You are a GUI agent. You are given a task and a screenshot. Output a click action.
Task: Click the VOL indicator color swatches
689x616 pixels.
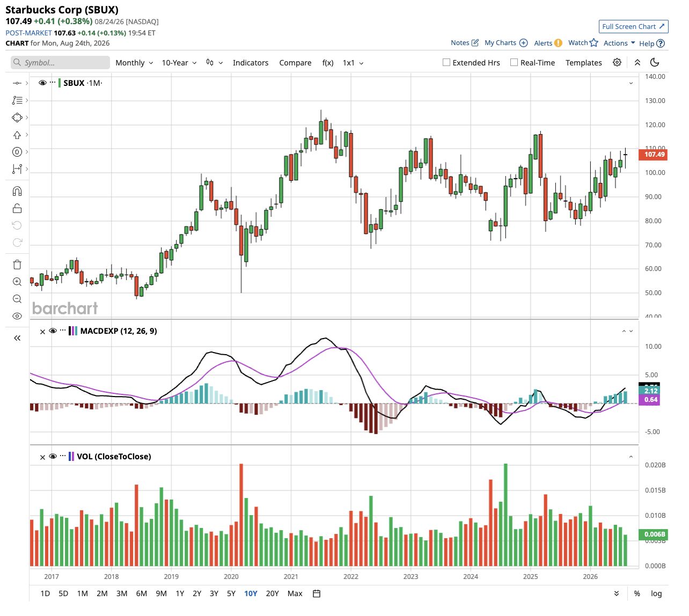[71, 457]
